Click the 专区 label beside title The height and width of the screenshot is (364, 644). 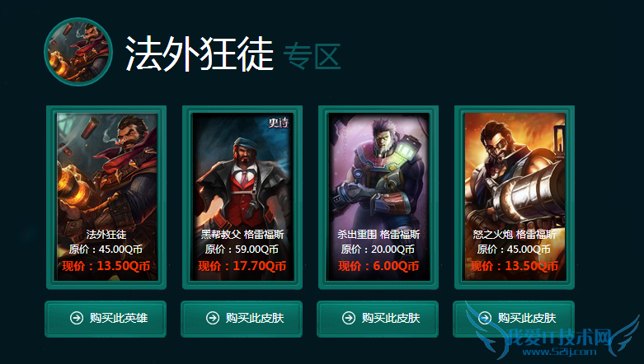pos(312,56)
